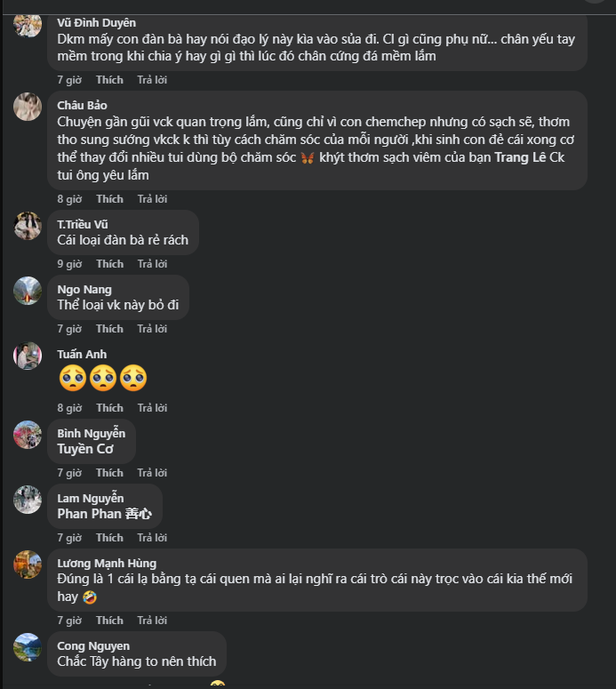Like Lương Mạnh Hùng's comment

click(x=109, y=621)
